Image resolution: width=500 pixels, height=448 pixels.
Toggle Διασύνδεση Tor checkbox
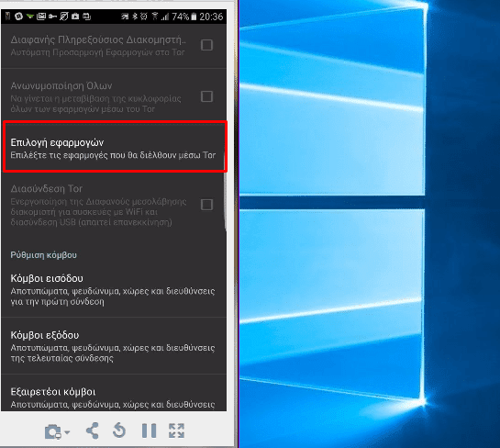click(206, 205)
